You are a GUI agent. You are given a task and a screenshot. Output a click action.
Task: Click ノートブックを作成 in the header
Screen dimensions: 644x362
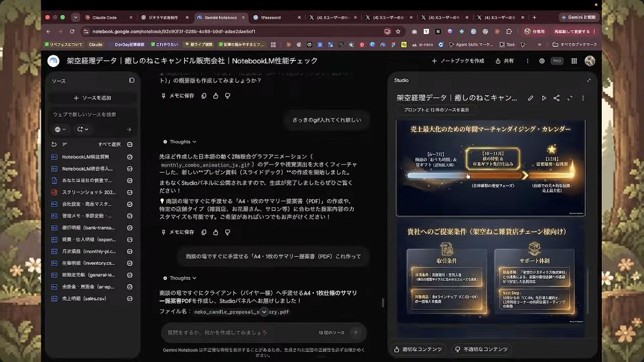458,61
